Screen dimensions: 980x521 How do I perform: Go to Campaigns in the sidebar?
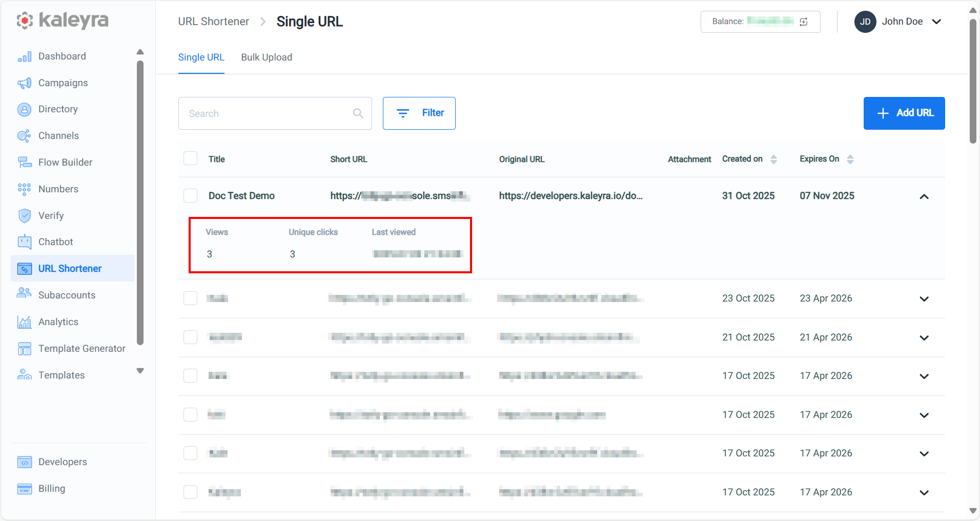tap(63, 83)
